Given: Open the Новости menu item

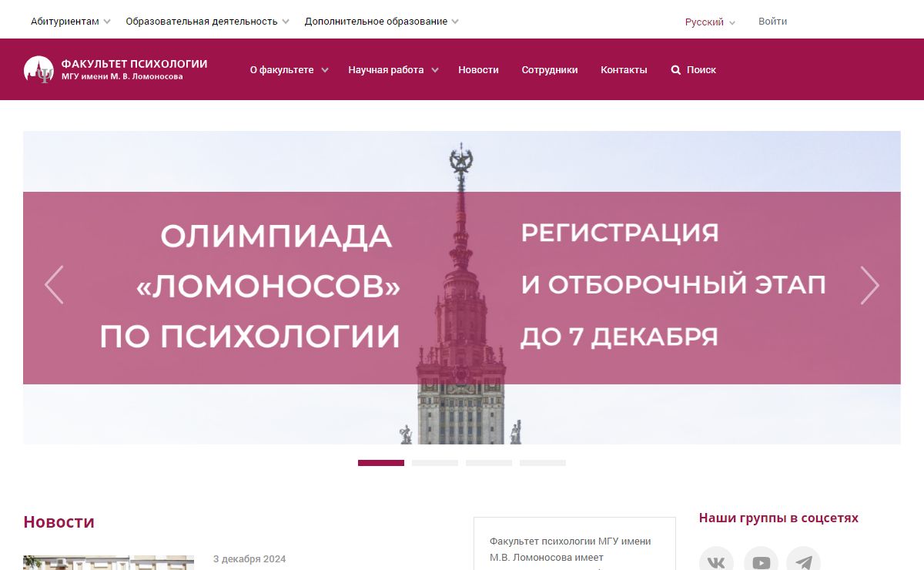Looking at the screenshot, I should point(478,70).
